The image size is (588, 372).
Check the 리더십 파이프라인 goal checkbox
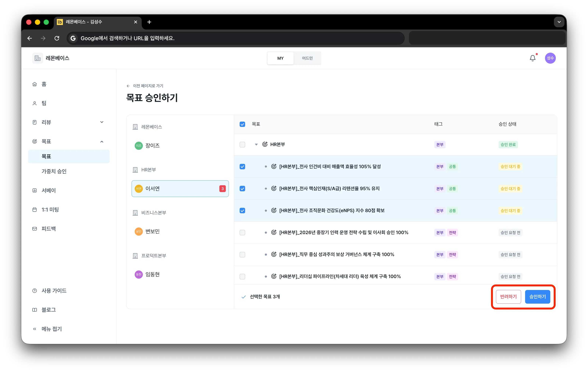coord(242,277)
